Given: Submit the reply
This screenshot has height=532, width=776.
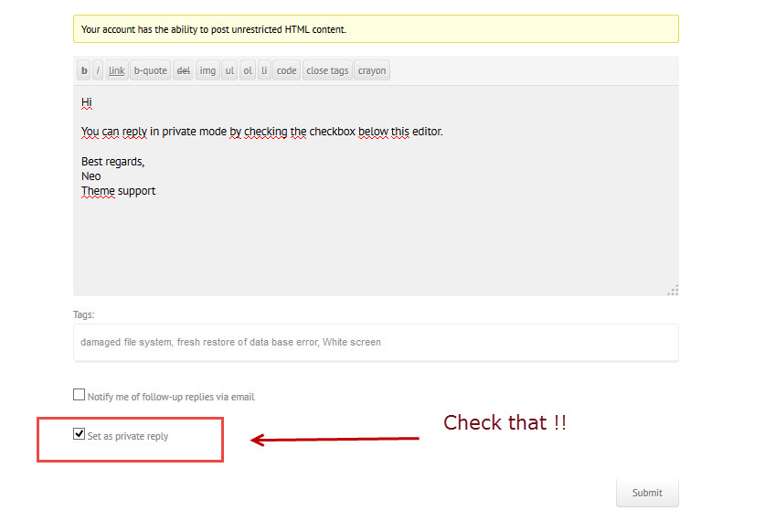Looking at the screenshot, I should (647, 493).
